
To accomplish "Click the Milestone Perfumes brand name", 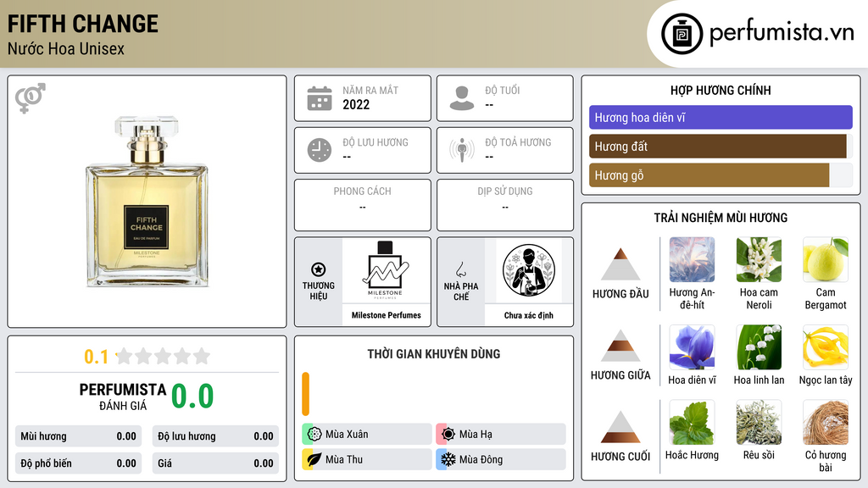I will [386, 315].
